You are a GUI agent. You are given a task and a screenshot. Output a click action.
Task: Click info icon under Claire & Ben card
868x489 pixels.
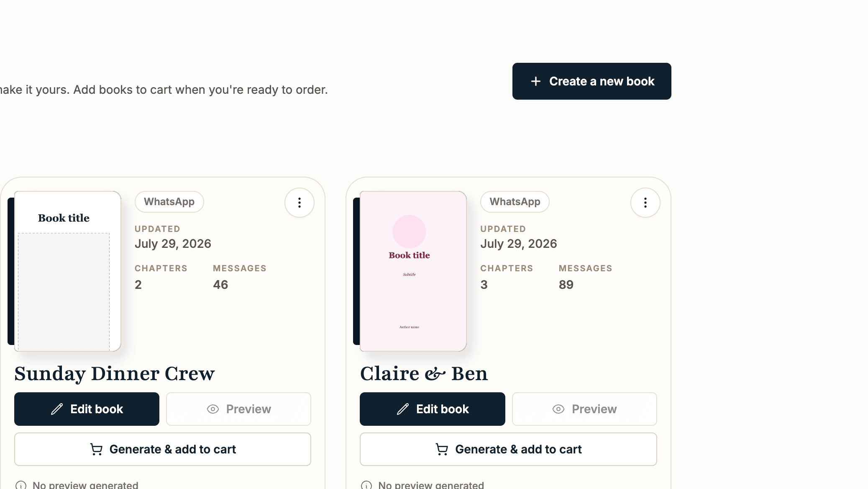click(366, 485)
